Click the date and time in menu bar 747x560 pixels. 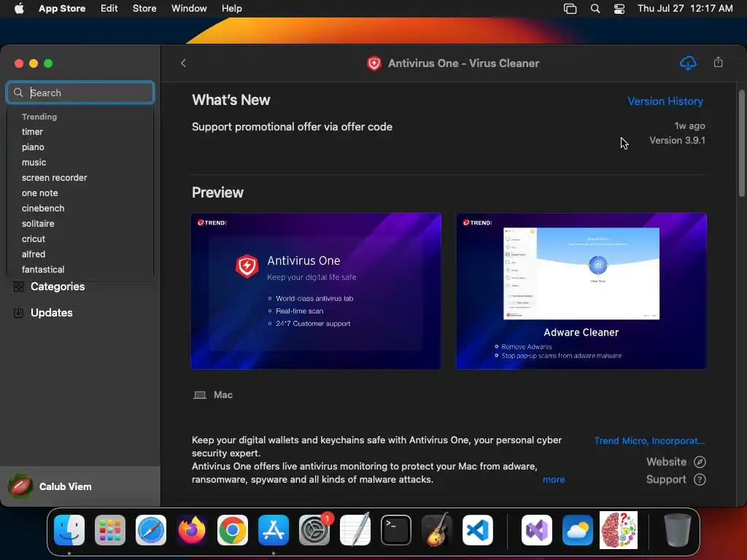[x=685, y=9]
